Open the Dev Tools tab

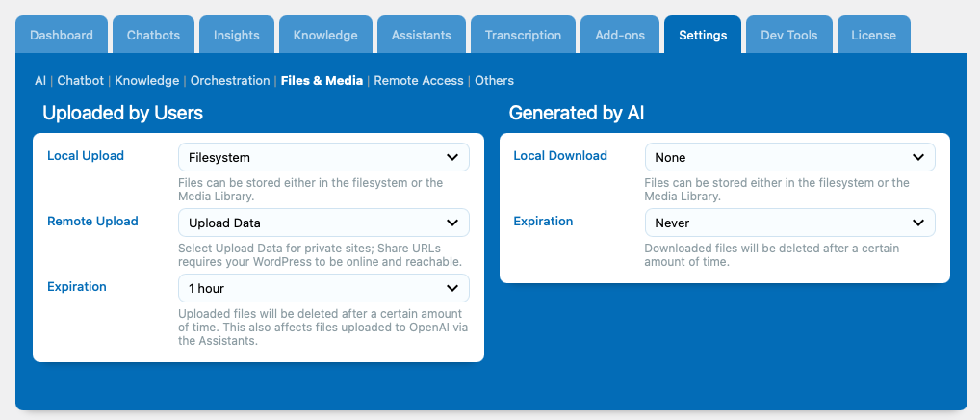coord(788,35)
